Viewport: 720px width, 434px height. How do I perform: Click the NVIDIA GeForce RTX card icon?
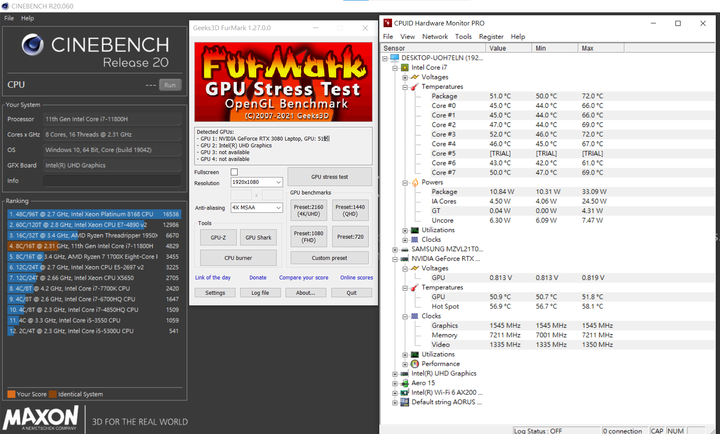[405, 259]
